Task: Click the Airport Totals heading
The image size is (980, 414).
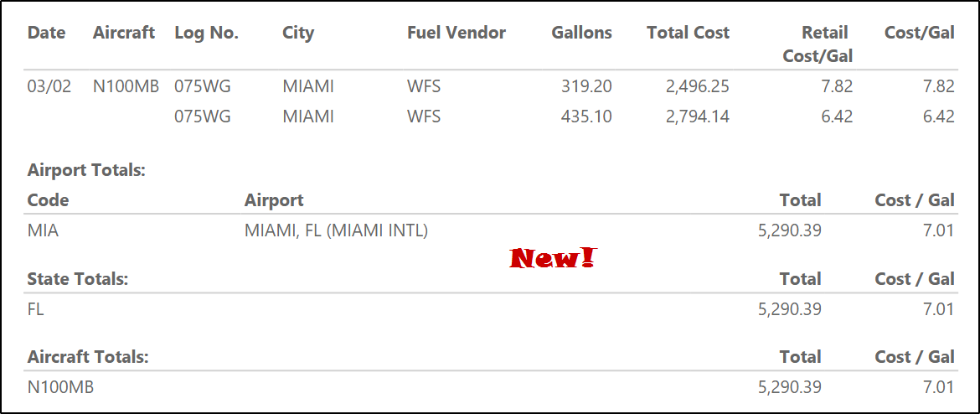Action: 86,170
